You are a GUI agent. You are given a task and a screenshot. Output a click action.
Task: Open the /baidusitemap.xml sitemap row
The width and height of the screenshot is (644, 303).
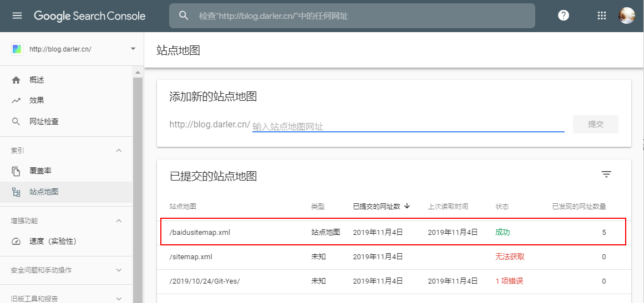(393, 233)
